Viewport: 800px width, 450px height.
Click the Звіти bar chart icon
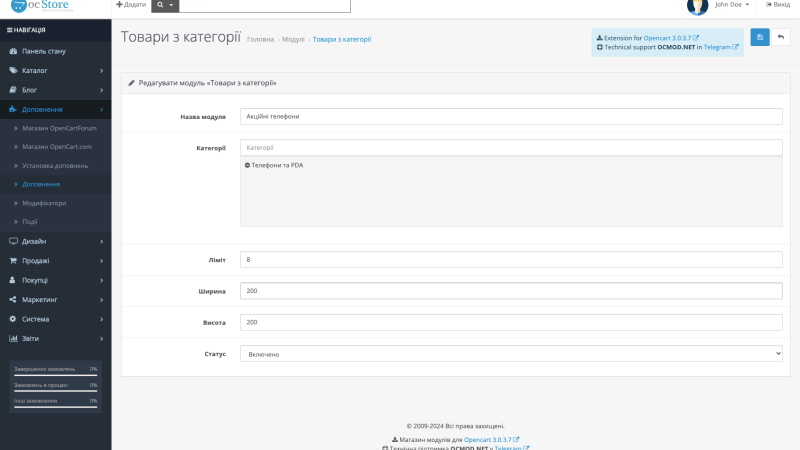click(13, 338)
